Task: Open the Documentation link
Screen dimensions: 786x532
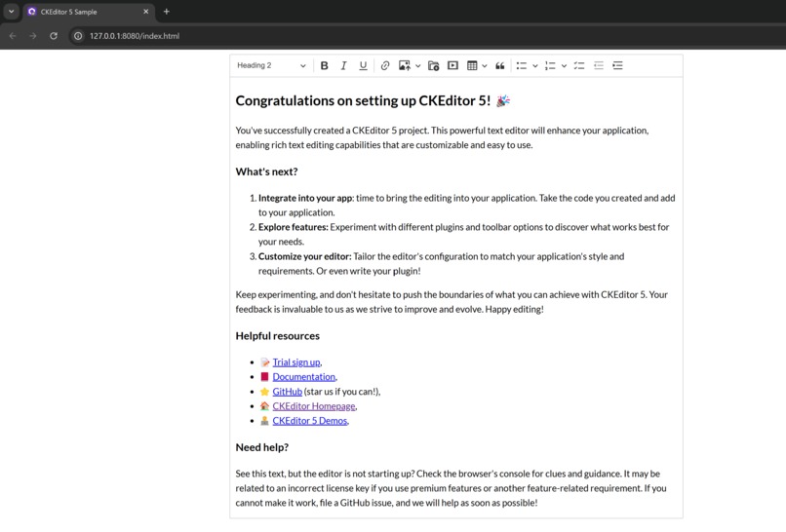Action: click(x=304, y=377)
